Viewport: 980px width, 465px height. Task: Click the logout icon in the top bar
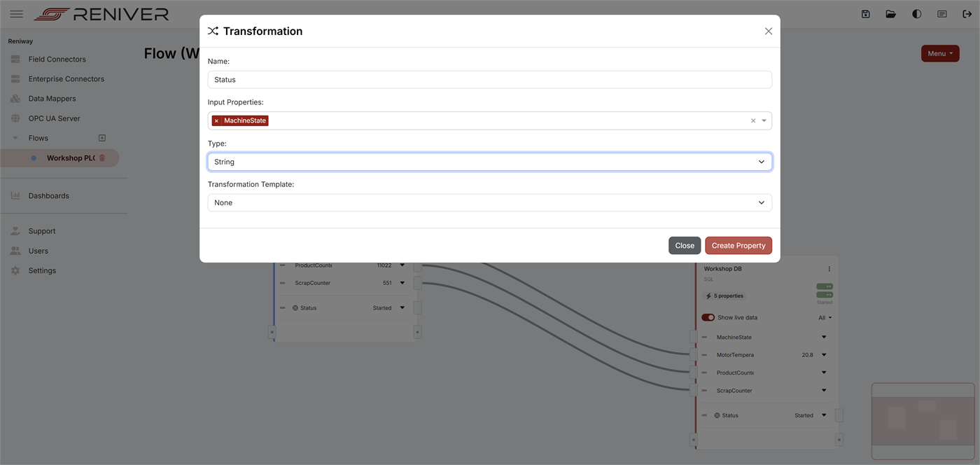coord(968,14)
